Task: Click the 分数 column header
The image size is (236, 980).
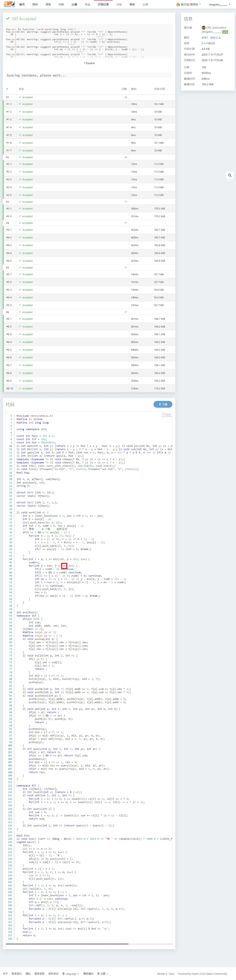Action: [124, 89]
